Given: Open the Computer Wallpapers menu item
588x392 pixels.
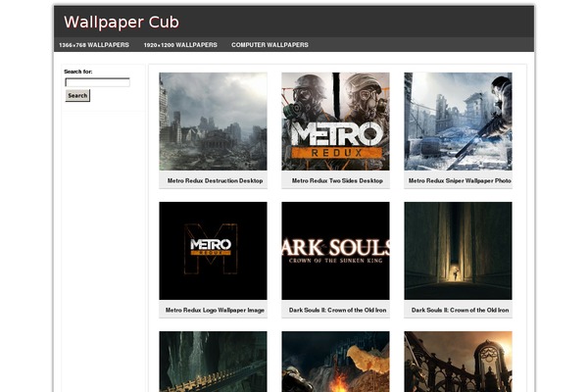Looking at the screenshot, I should pyautogui.click(x=269, y=45).
